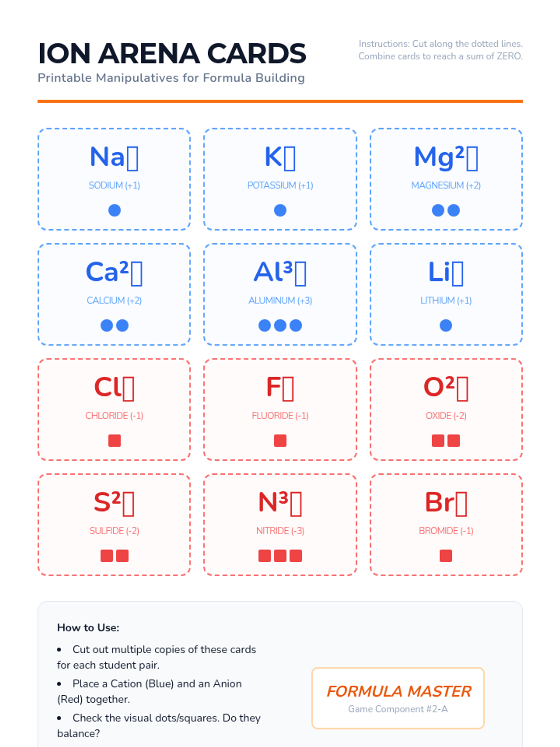Click the two blue dots under Magnesium
The width and height of the screenshot is (560, 747).
pyautogui.click(x=446, y=211)
